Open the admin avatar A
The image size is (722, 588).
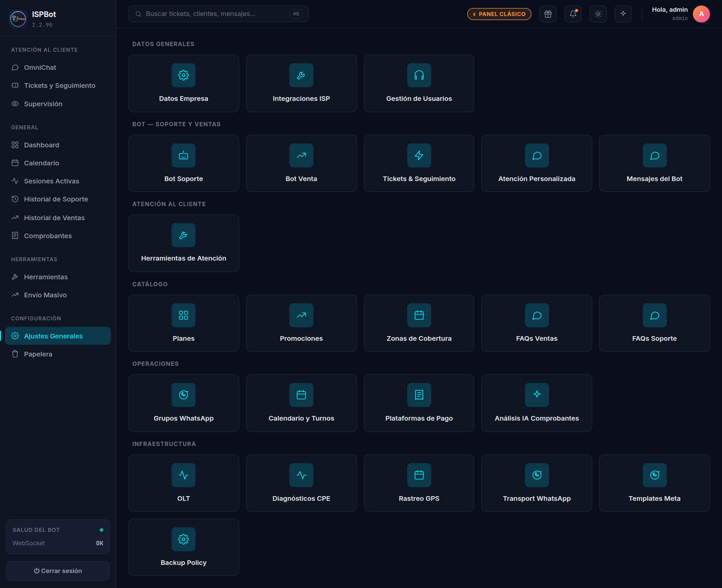(701, 14)
